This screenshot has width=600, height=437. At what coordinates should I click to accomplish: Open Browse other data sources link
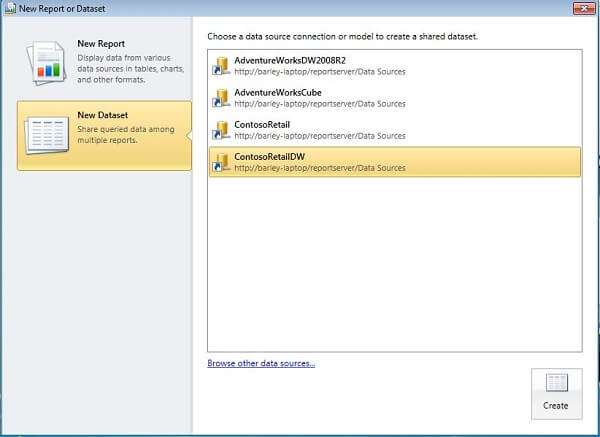tap(261, 363)
